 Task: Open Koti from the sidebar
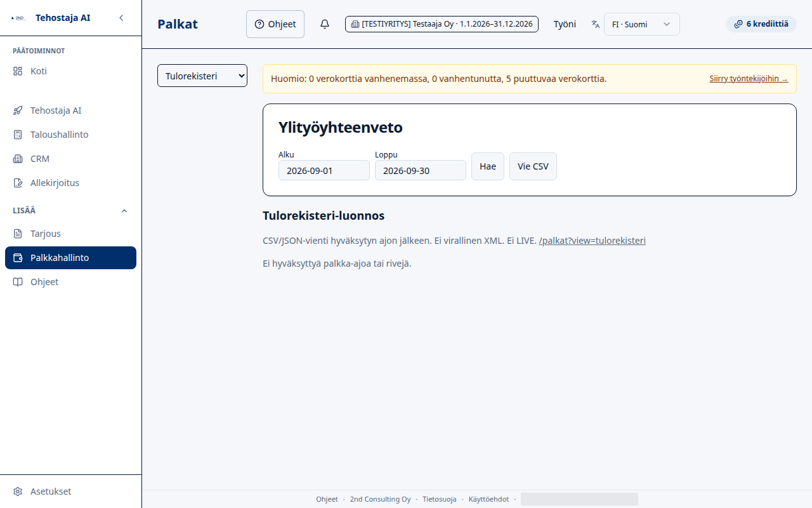pyautogui.click(x=70, y=71)
